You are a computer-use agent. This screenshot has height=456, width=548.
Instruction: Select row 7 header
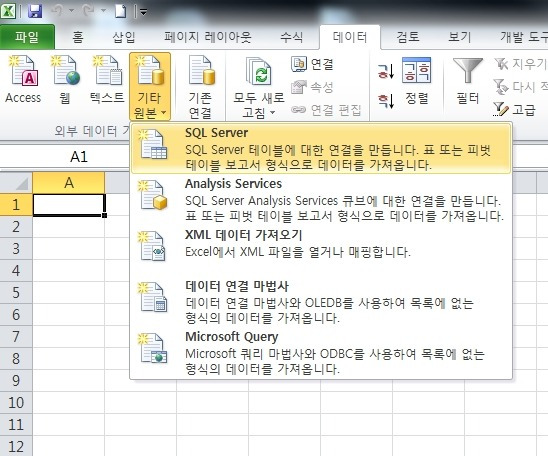click(16, 336)
